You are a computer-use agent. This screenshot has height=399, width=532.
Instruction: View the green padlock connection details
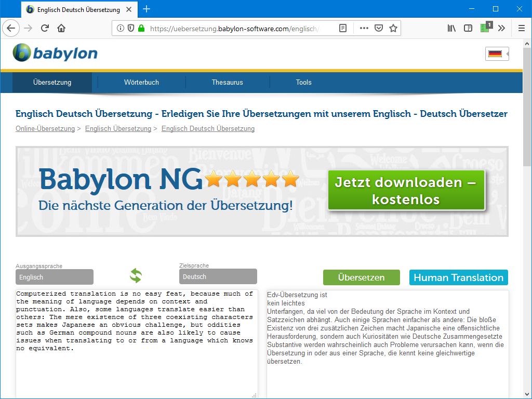point(141,28)
